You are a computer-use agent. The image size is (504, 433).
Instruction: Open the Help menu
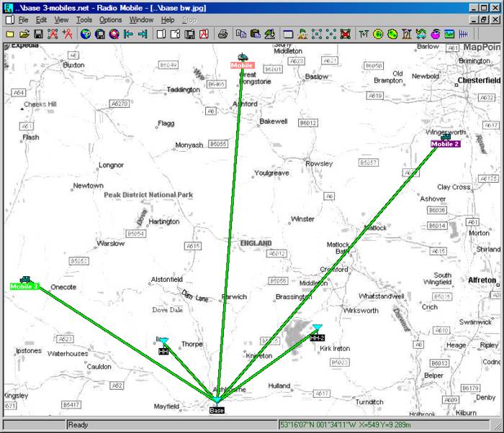click(168, 20)
